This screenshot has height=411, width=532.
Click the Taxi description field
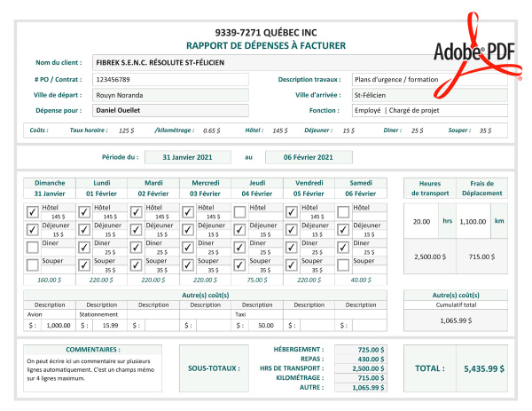[257, 313]
